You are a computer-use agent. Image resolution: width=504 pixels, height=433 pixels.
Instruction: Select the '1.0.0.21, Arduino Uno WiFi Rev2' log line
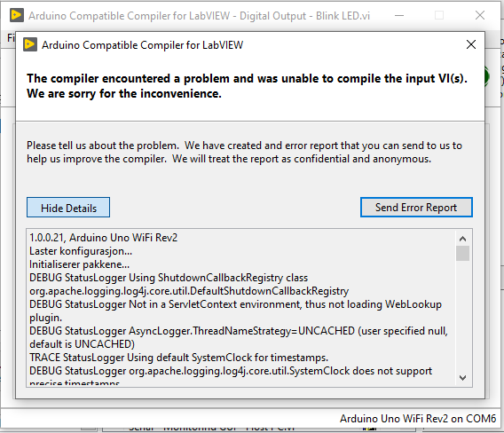[x=103, y=238]
